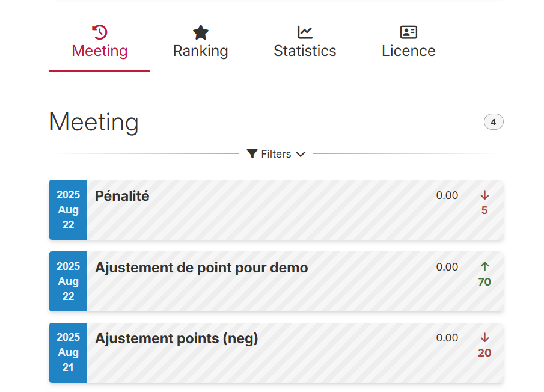Screen dimensions: 544x392
Task: Click the 0.00 value on Pénalité row
Action: click(447, 195)
